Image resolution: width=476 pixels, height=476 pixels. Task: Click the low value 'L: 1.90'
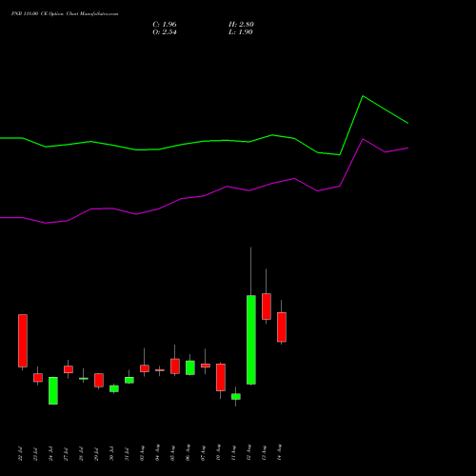tap(241, 32)
